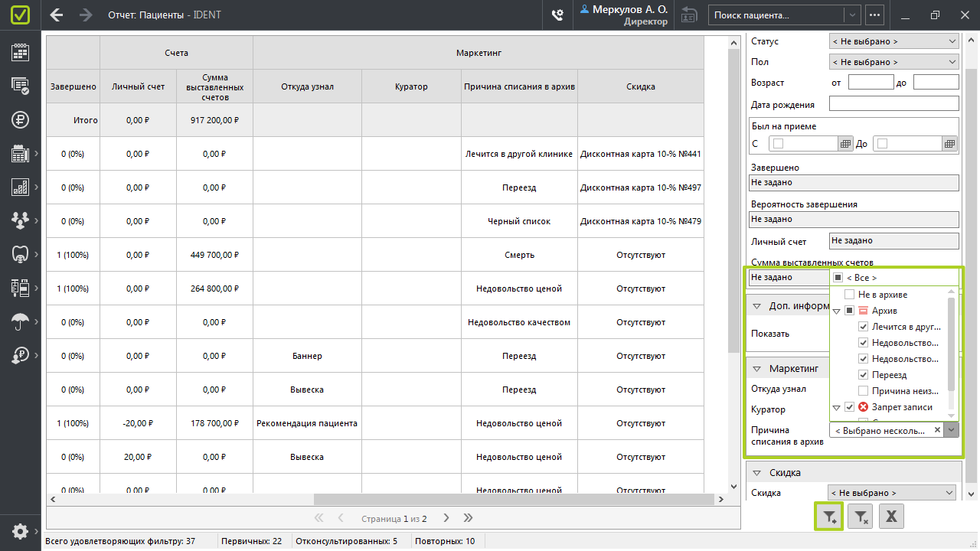Check the 'Не в архиве' checkbox

pos(849,295)
